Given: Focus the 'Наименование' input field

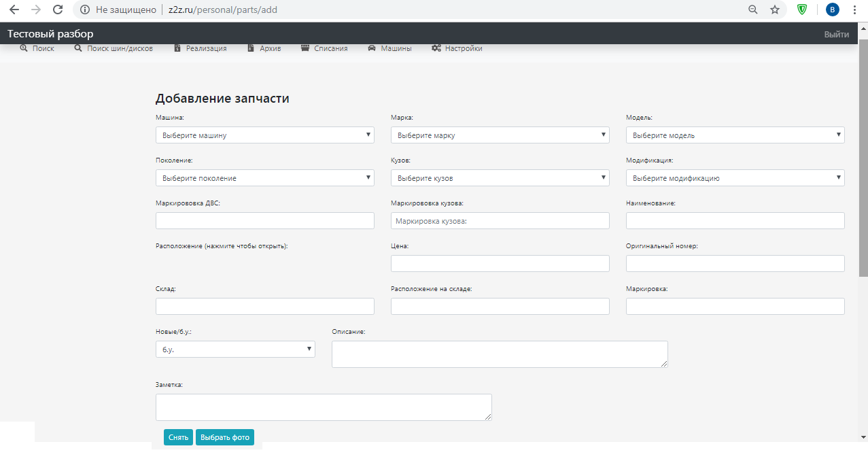Looking at the screenshot, I should 735,220.
